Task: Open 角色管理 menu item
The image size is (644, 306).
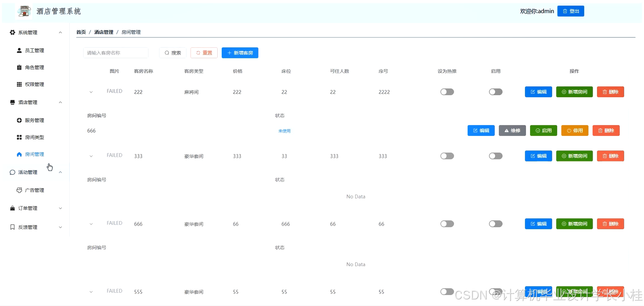Action: coord(35,67)
